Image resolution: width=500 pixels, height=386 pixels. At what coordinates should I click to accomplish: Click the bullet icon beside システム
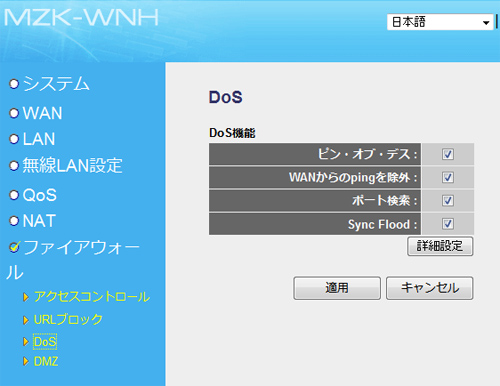pos(14,84)
